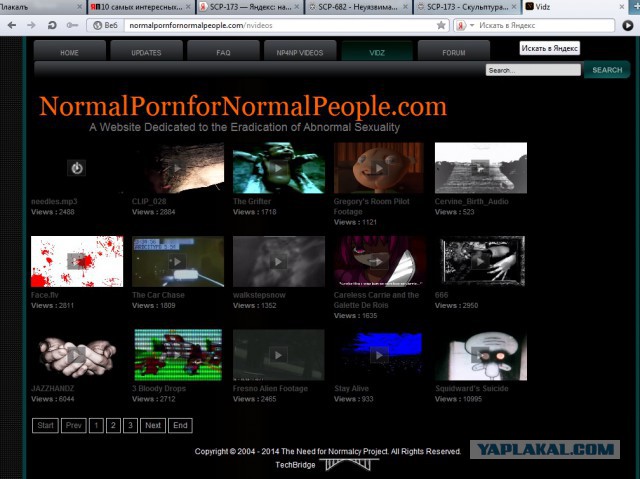Click the NormalPornforNormalPeople.com title logo
This screenshot has width=640, height=479.
(x=243, y=106)
